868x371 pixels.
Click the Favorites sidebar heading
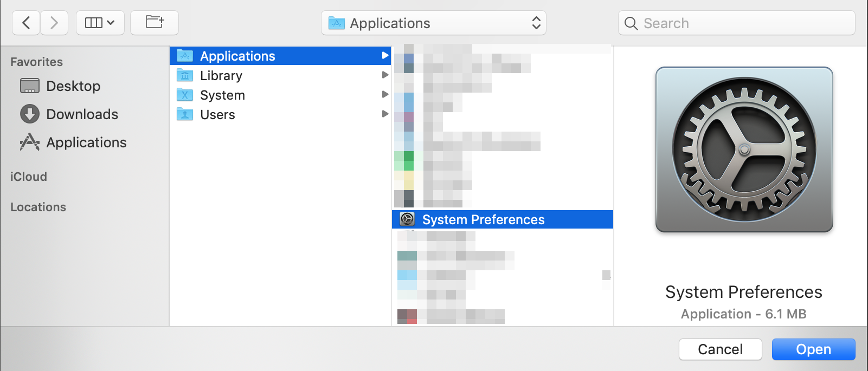pyautogui.click(x=36, y=62)
